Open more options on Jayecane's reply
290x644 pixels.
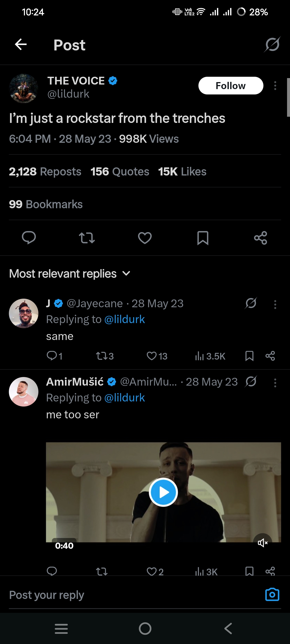pos(275,305)
